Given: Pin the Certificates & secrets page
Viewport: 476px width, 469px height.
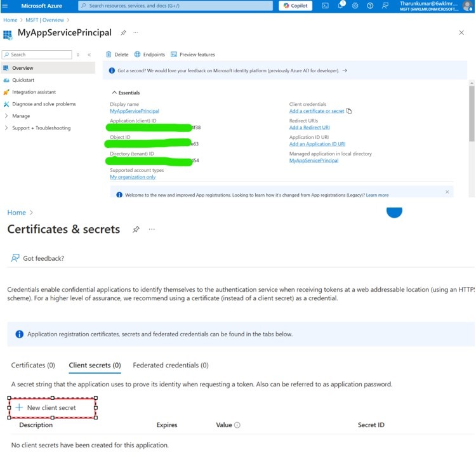Looking at the screenshot, I should pos(136,229).
